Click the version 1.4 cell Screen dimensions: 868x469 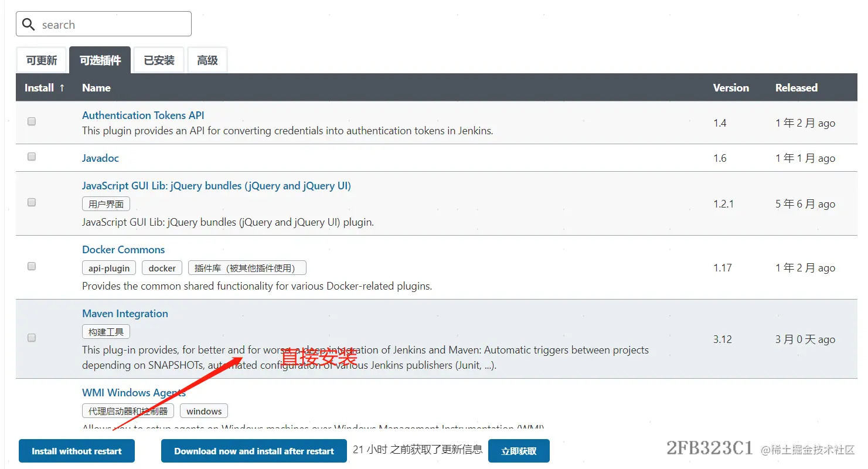click(720, 123)
